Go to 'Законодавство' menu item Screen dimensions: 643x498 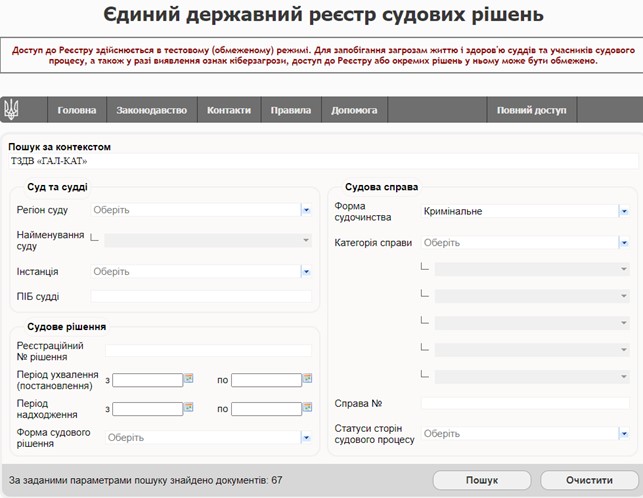pos(151,110)
